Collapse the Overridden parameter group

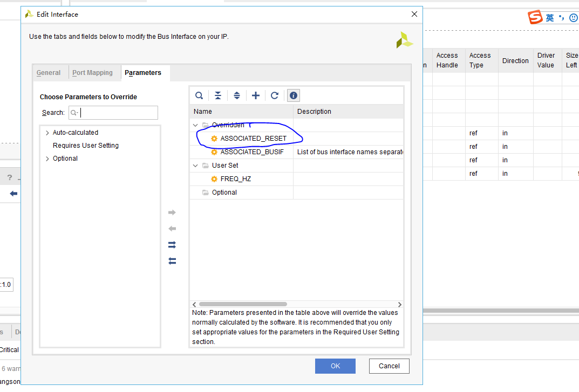(x=195, y=125)
